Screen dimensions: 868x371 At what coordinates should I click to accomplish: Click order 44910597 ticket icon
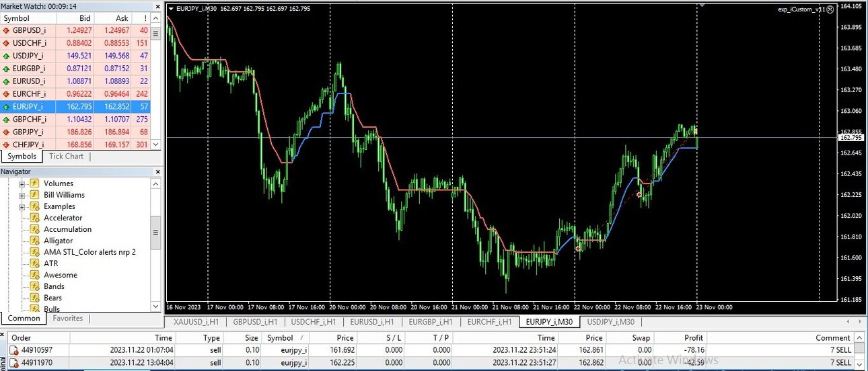point(13,350)
